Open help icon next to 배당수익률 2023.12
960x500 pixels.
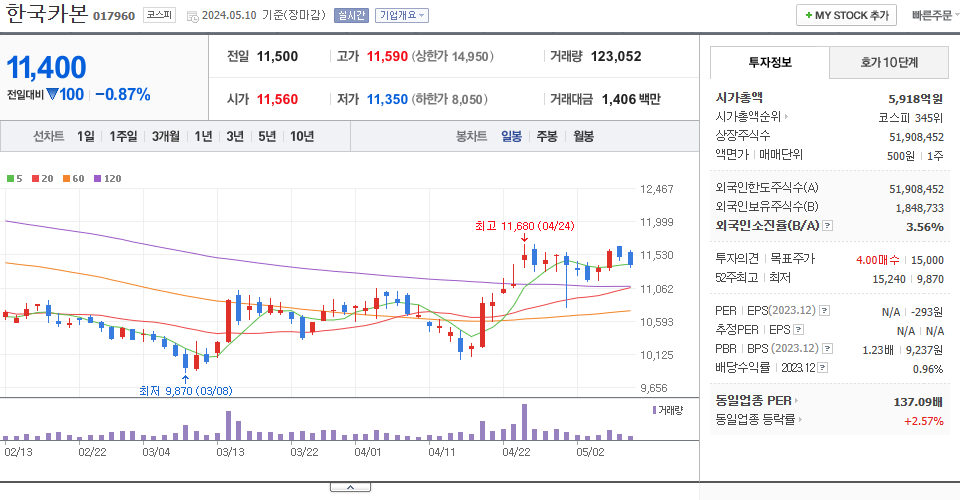823,368
